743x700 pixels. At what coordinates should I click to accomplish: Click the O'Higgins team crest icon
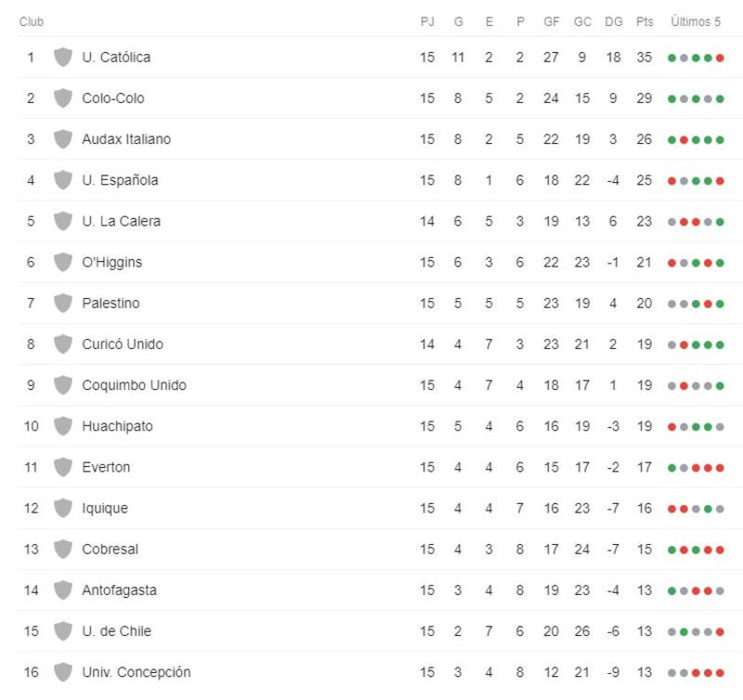[63, 262]
